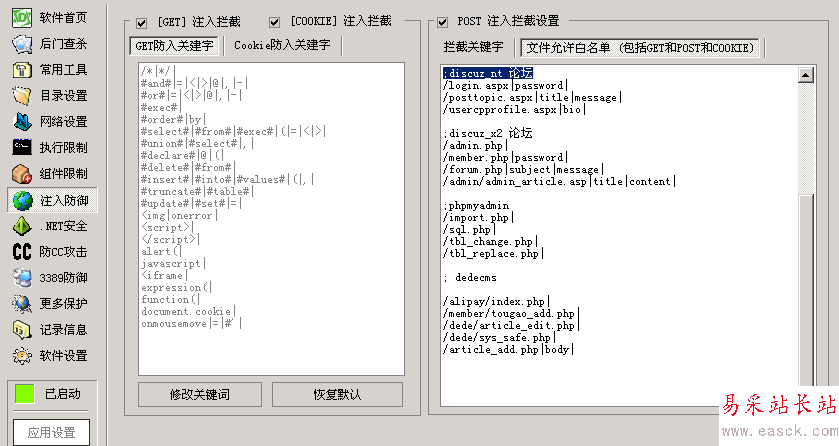This screenshot has width=839, height=446.
Task: Click the ;discuz_x2 论坛 line
Action: pyautogui.click(x=487, y=133)
